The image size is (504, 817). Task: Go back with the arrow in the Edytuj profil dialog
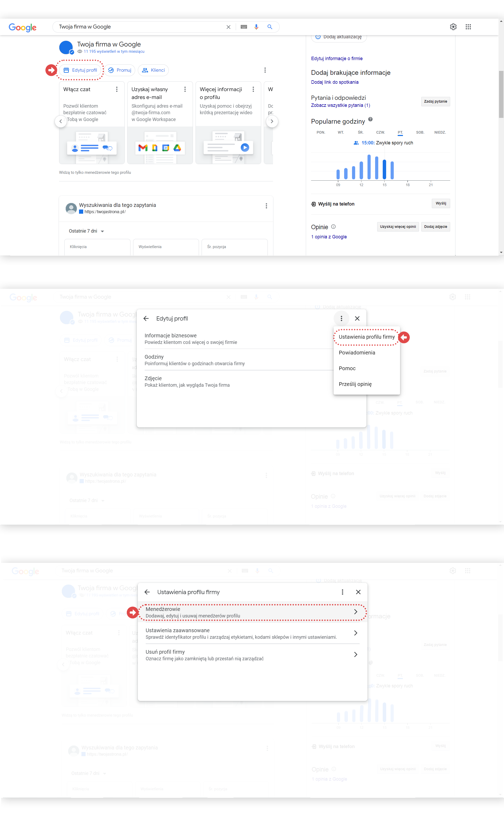pos(146,319)
